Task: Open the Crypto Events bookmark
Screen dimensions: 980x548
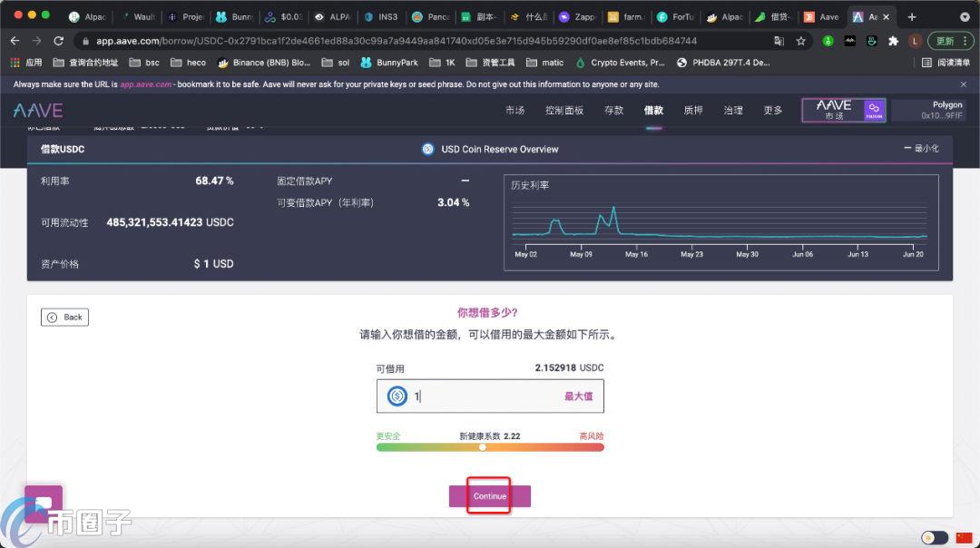Action: pyautogui.click(x=620, y=63)
